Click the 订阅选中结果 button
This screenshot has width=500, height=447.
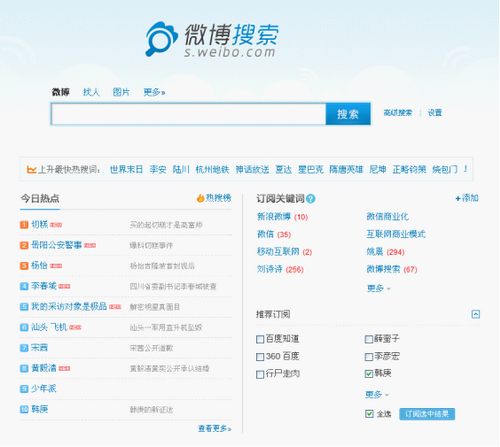point(427,414)
